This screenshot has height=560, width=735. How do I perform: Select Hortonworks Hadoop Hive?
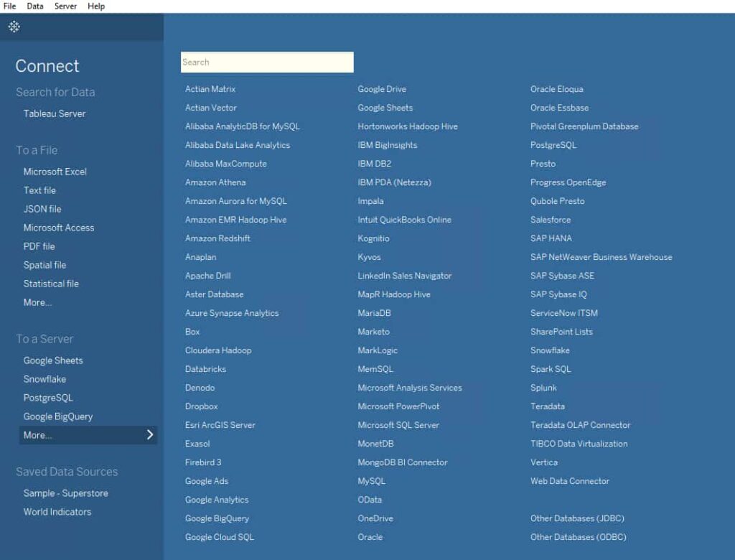[408, 126]
